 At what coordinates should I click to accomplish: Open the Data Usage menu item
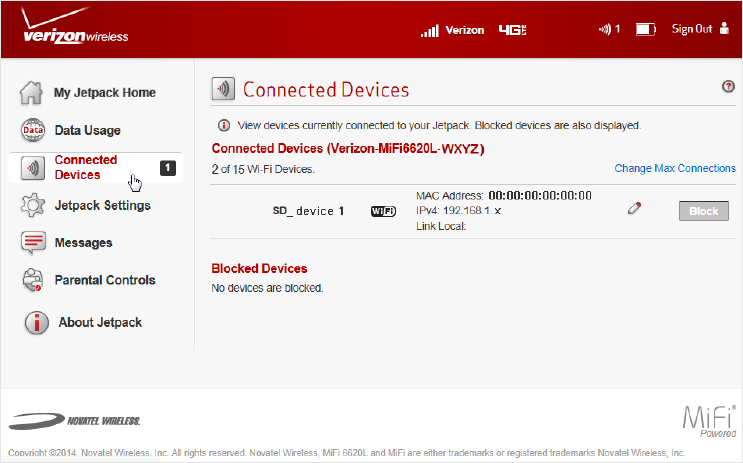coord(87,130)
